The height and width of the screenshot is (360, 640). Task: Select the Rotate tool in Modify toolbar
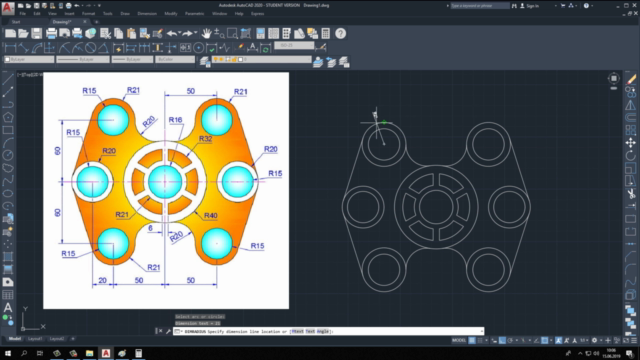pyautogui.click(x=631, y=156)
